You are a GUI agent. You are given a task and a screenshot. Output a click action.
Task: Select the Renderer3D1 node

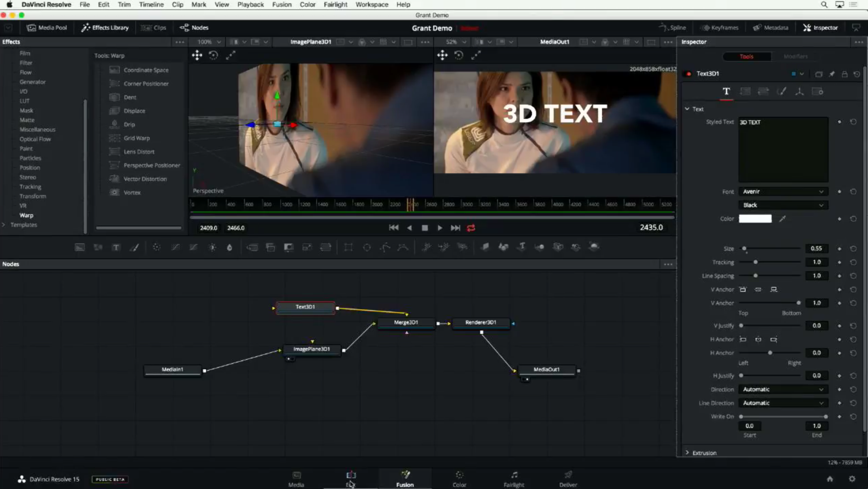(x=481, y=323)
